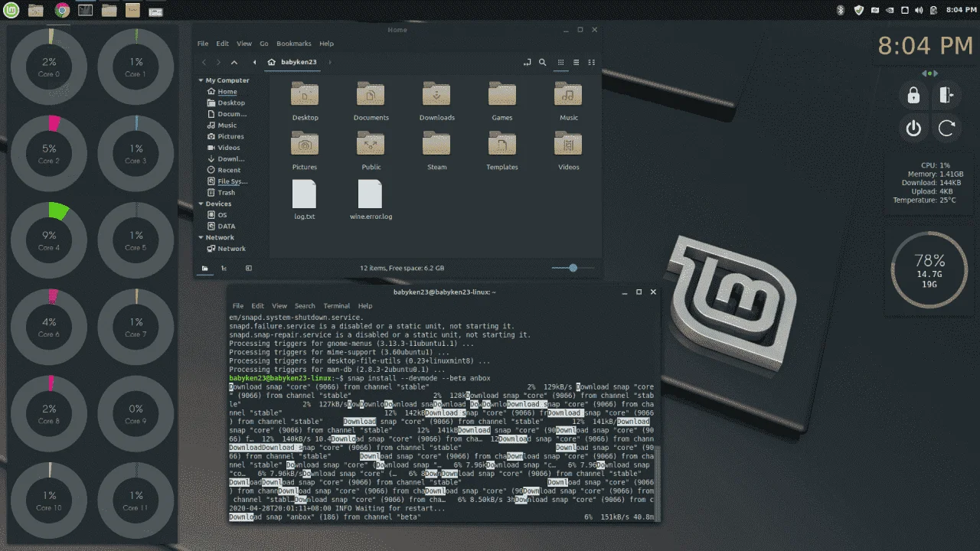
Task: Click the panel clock 8:04 PM
Action: [x=961, y=10]
